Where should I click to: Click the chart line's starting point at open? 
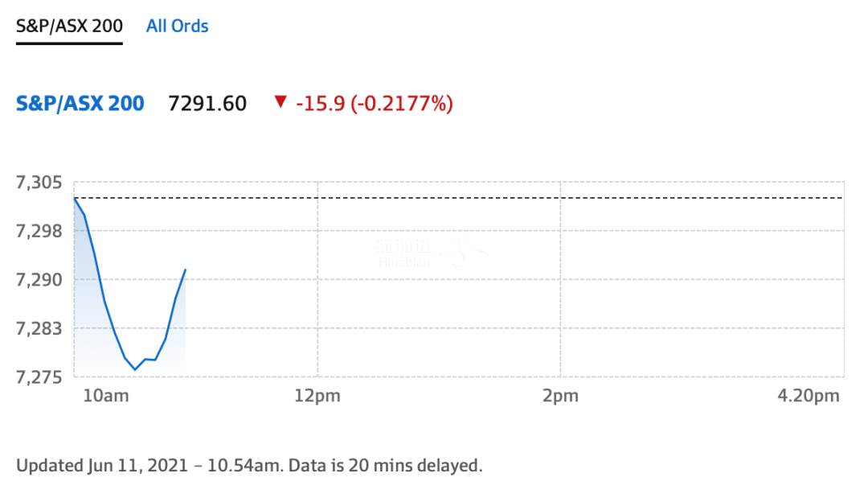pyautogui.click(x=75, y=198)
